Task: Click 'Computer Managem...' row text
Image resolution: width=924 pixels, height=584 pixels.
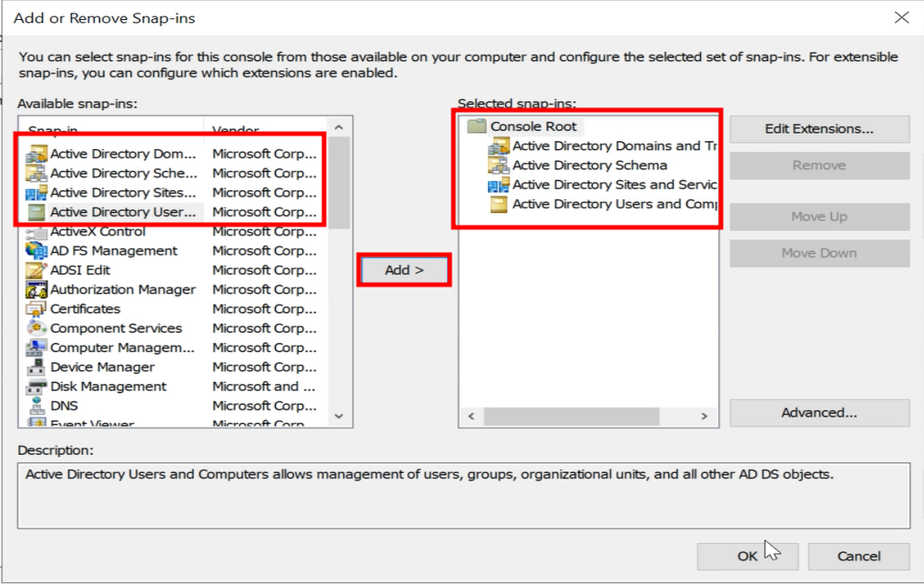Action: pos(122,347)
